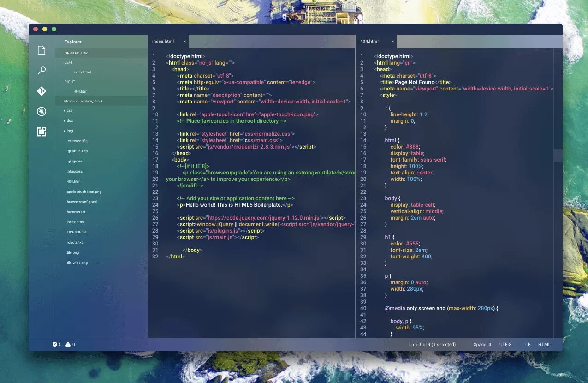This screenshot has width=588, height=383.
Task: Click the Explorer panel title
Action: pos(73,42)
